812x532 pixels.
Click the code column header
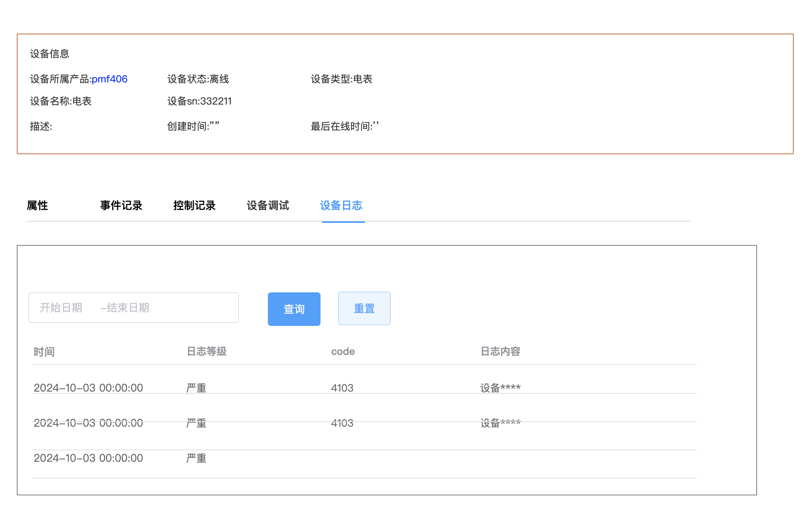[x=343, y=351]
